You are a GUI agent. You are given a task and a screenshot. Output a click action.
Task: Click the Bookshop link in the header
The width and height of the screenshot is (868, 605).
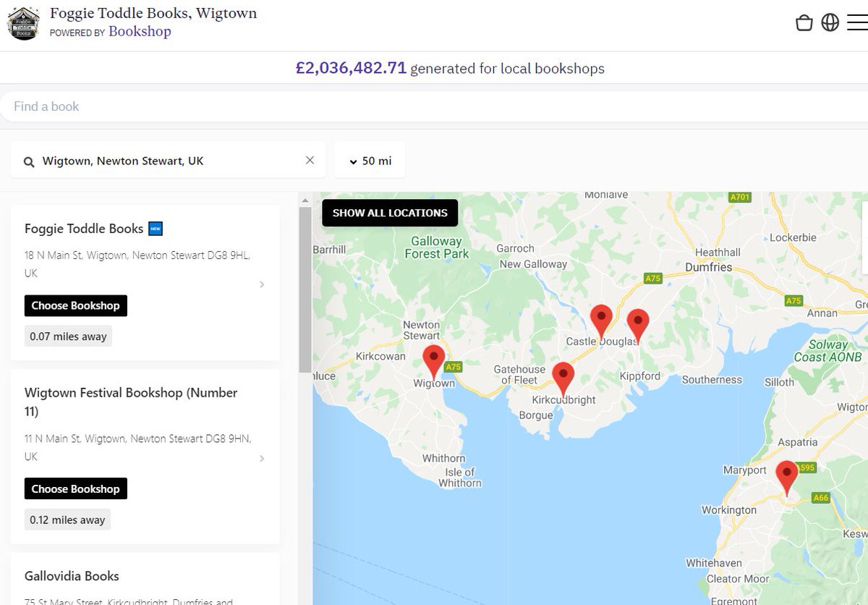tap(140, 31)
